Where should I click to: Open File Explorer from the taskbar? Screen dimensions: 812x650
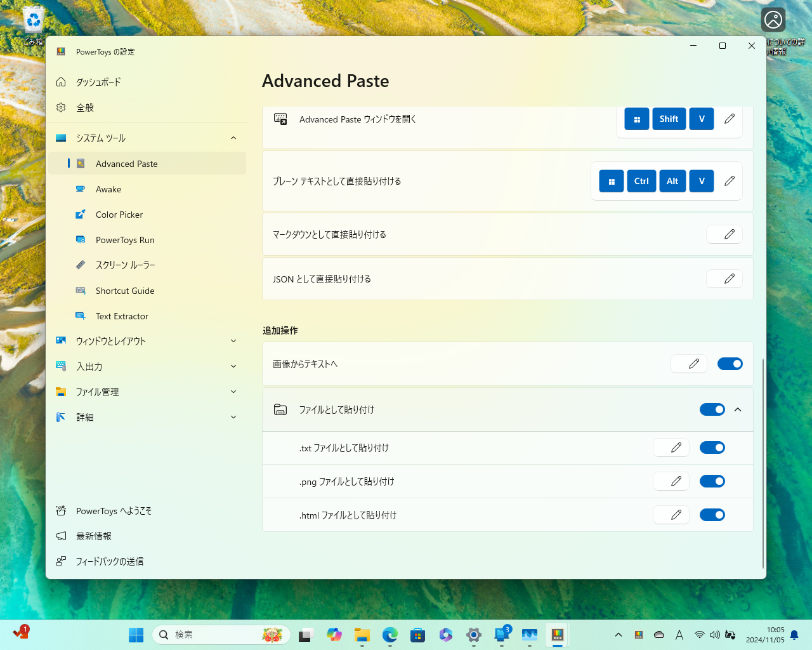pos(362,635)
